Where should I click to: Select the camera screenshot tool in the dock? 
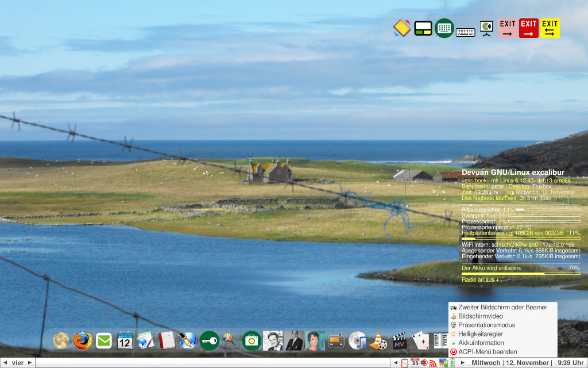pyautogui.click(x=251, y=340)
